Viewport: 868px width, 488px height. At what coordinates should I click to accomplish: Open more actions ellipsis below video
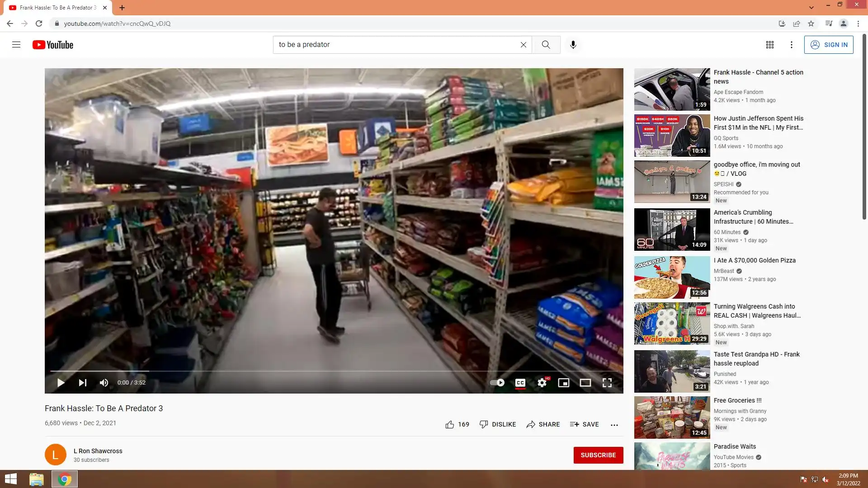[x=614, y=425]
